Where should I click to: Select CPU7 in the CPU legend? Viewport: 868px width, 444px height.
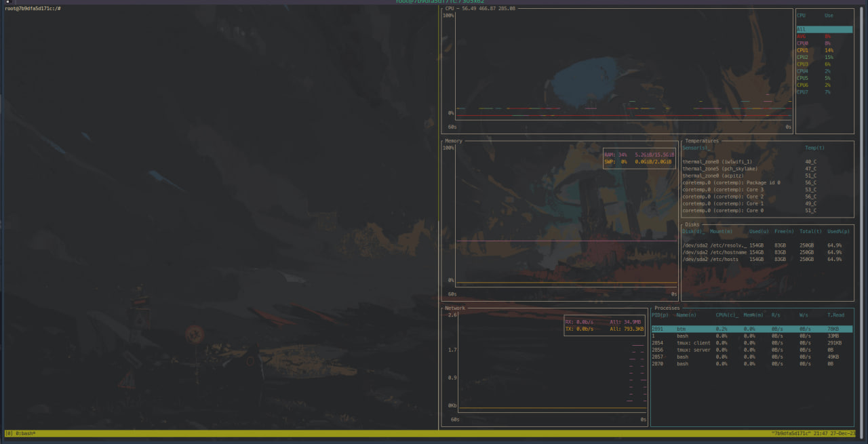coord(824,92)
